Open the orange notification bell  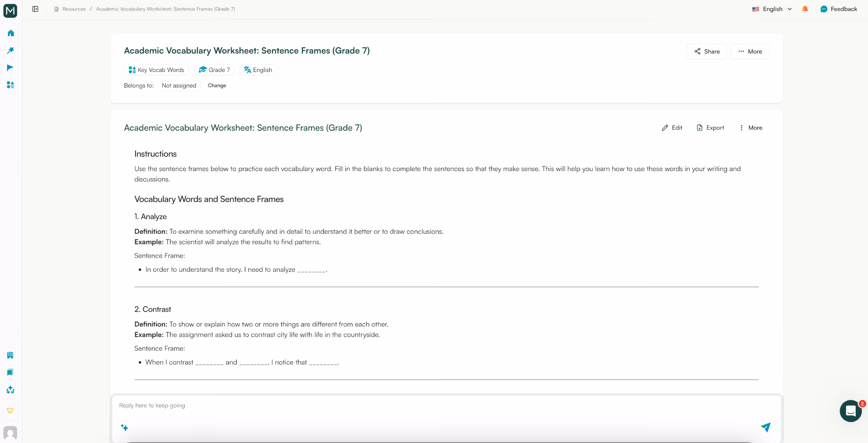coord(804,8)
